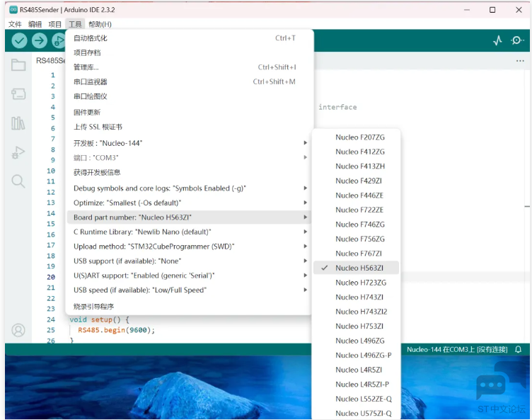Select Nucleo L4R5ZI board part
This screenshot has width=532, height=420.
[x=356, y=370]
